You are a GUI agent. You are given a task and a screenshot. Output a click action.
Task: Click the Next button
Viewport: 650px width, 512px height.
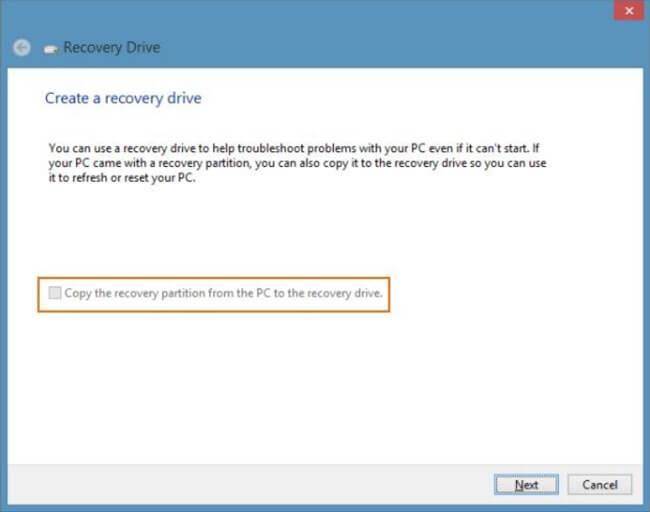[526, 484]
